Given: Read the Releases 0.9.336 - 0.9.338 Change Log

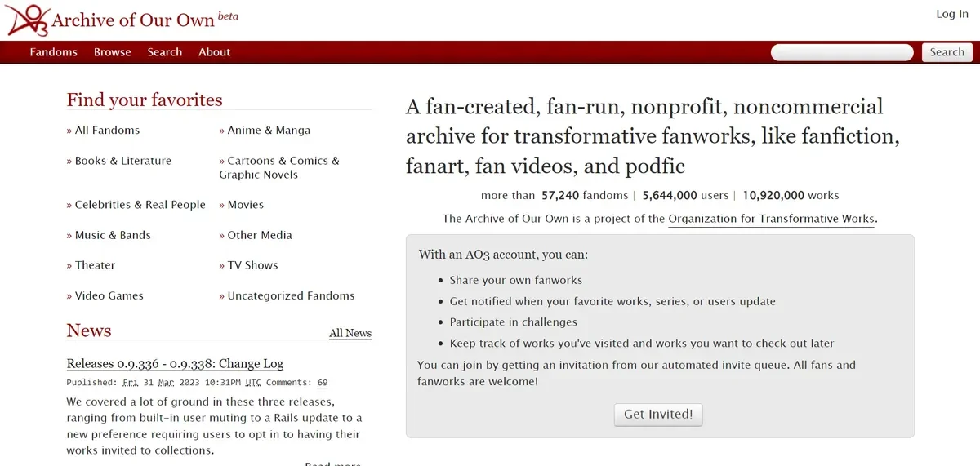Looking at the screenshot, I should point(175,364).
